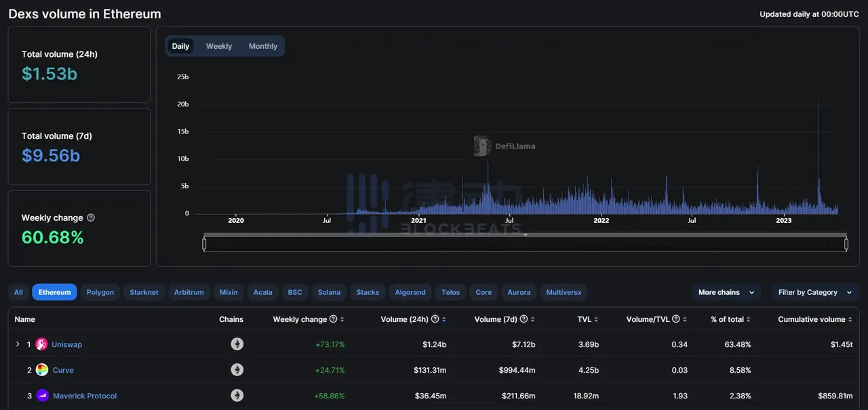Screen dimensions: 868x410
Task: Click the Ethereum chain icon in Maverick Protocol row
Action: tap(237, 396)
